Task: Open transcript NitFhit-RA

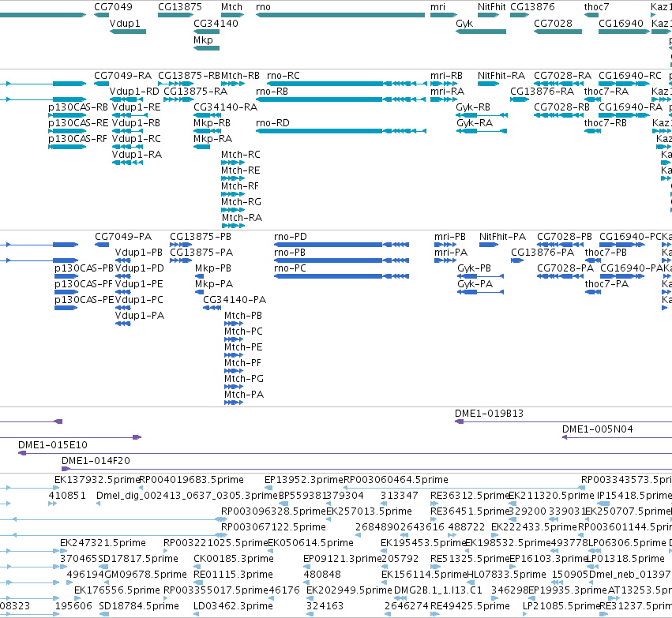Action: 501,76
